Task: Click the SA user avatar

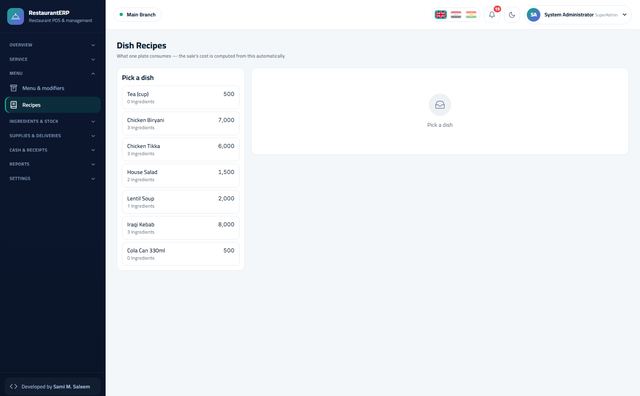Action: tap(533, 15)
